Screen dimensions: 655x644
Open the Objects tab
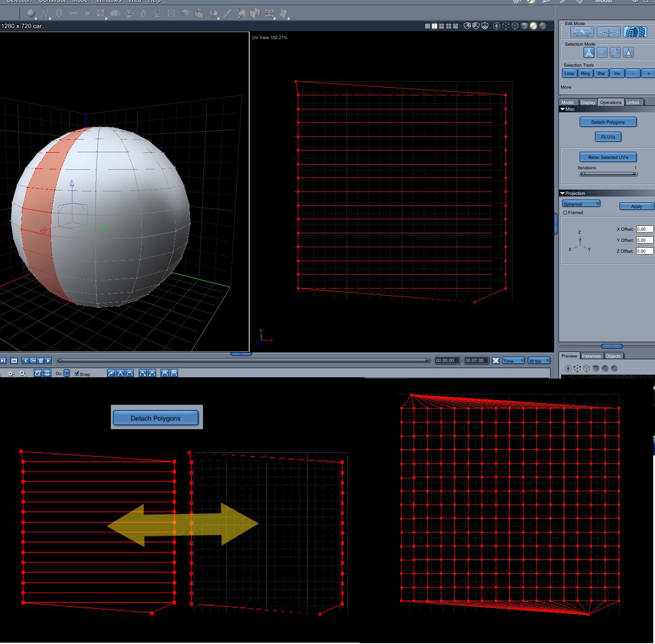(x=613, y=356)
